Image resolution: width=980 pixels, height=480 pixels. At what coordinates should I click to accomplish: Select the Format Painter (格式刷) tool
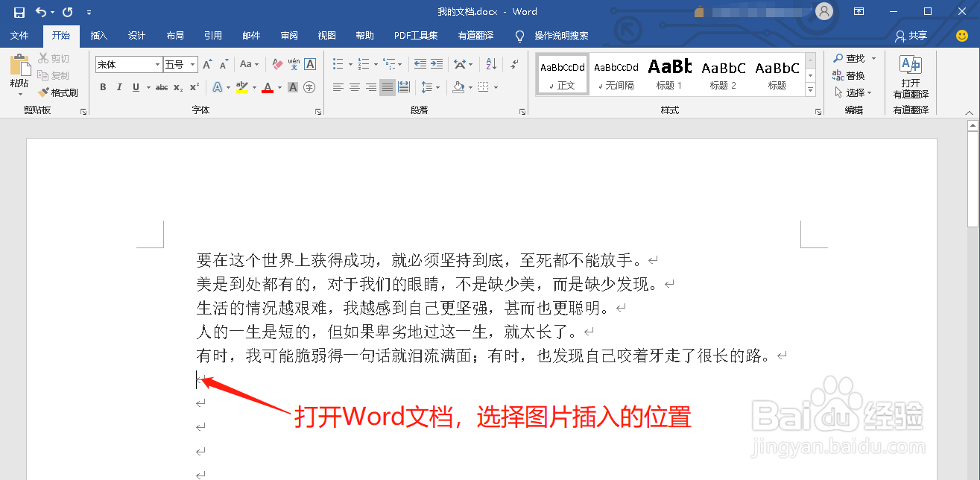coord(58,92)
